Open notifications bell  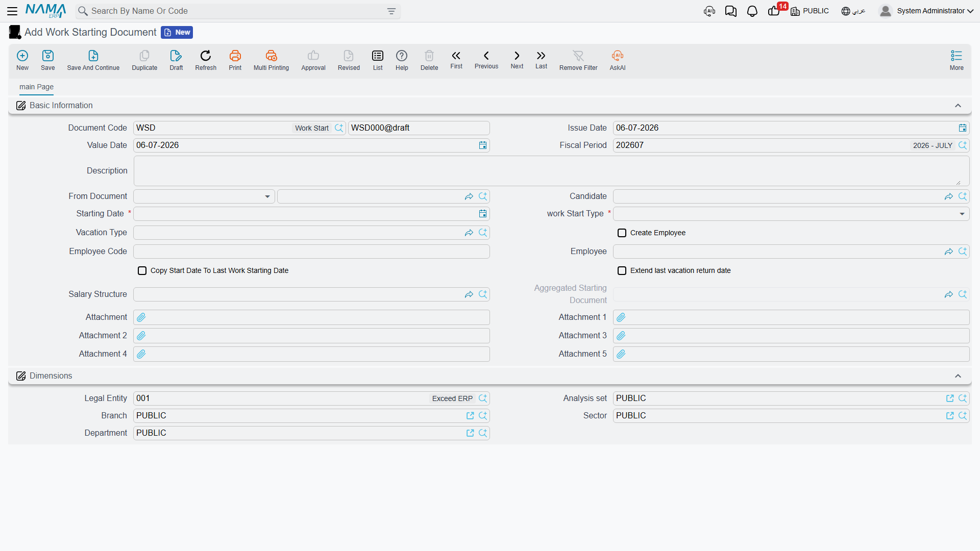[752, 11]
